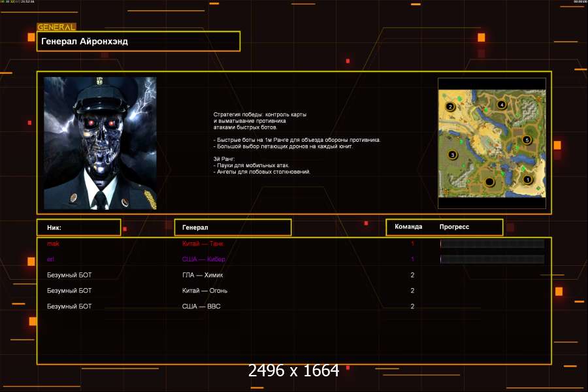The height and width of the screenshot is (392, 588).
Task: Click the purple player's loading progress bar
Action: tap(492, 259)
